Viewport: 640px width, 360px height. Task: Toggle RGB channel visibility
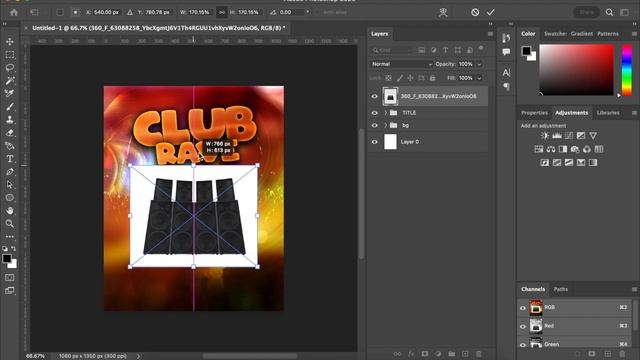click(523, 308)
